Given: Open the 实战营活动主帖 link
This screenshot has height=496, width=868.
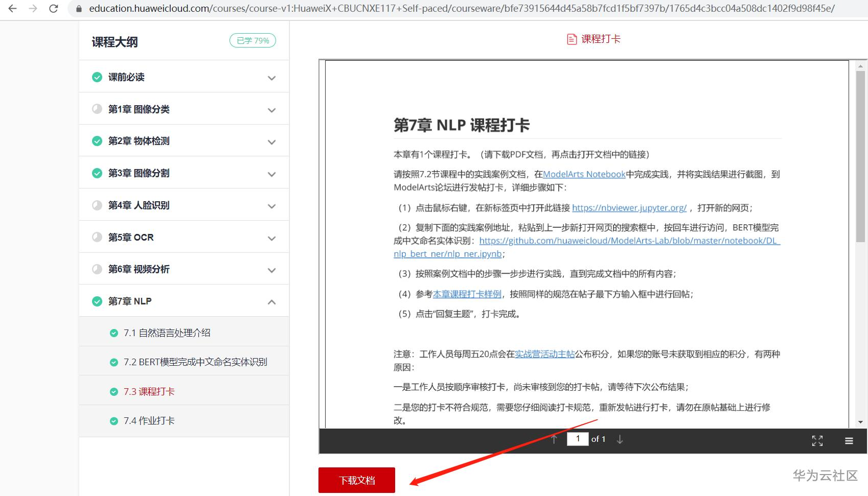Looking at the screenshot, I should [x=545, y=354].
